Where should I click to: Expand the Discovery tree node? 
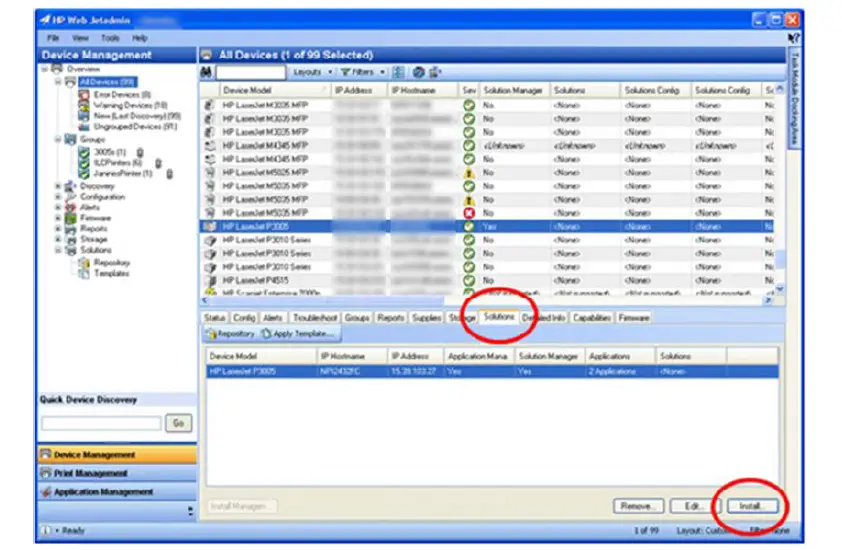point(58,186)
